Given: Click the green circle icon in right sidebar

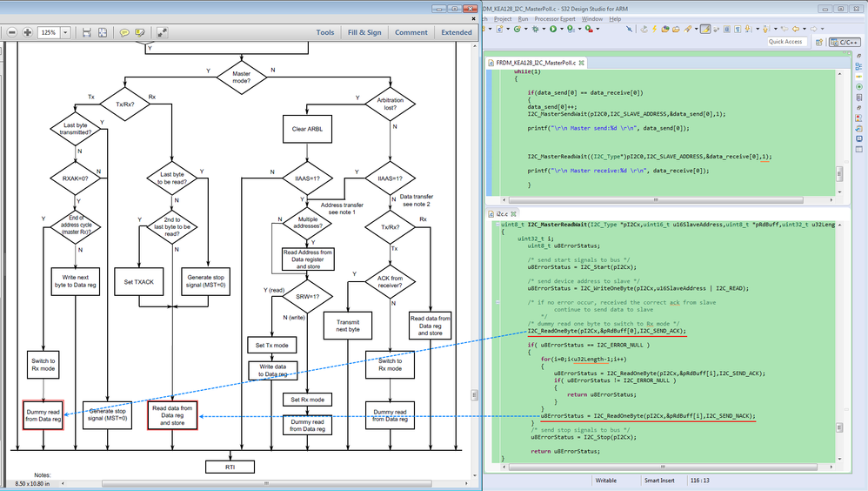Looking at the screenshot, I should point(858,87).
